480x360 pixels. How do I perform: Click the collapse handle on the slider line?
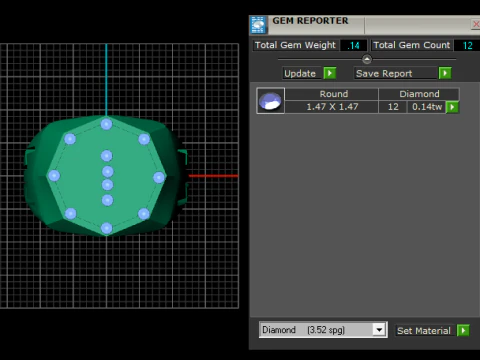[x=367, y=59]
